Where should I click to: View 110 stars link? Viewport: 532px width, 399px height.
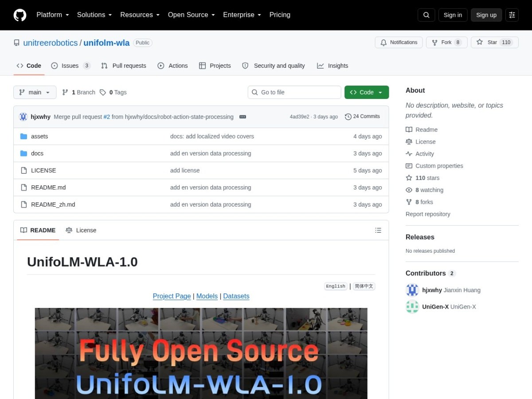pyautogui.click(x=422, y=178)
